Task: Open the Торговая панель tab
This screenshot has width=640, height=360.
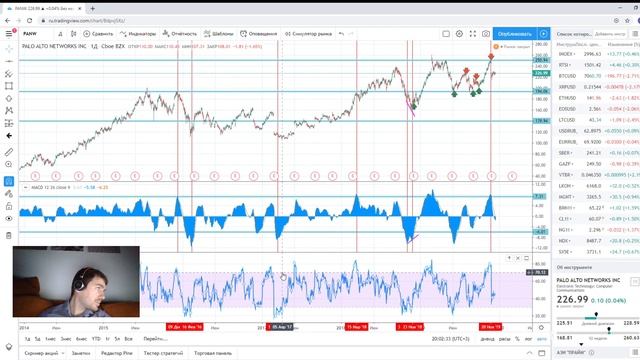Action: click(213, 353)
